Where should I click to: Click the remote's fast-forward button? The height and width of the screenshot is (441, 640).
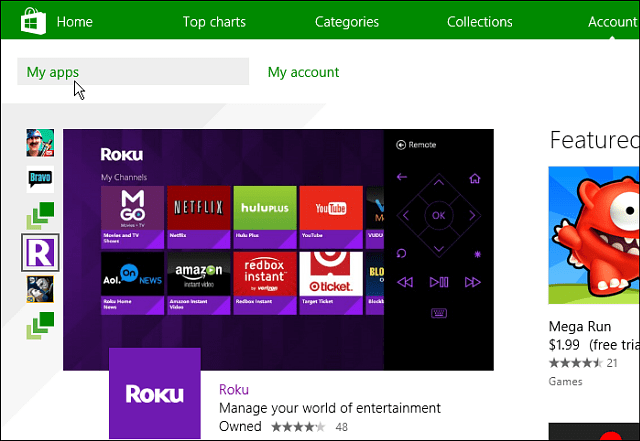473,282
